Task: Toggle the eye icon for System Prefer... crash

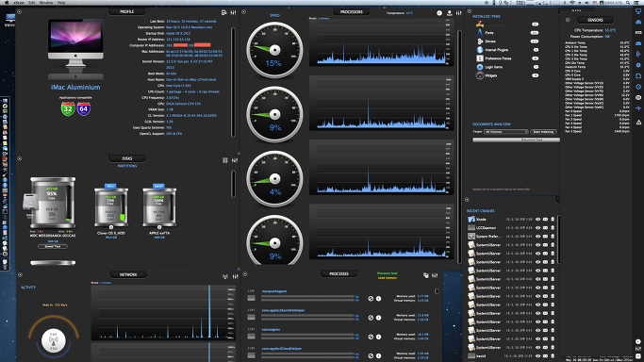Action: click(x=537, y=237)
